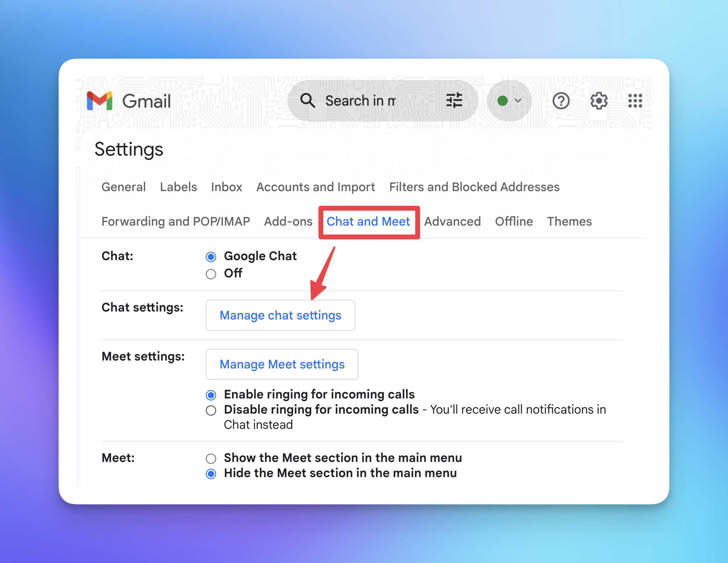728x563 pixels.
Task: Select Disable ringing for incoming calls
Action: click(x=211, y=411)
